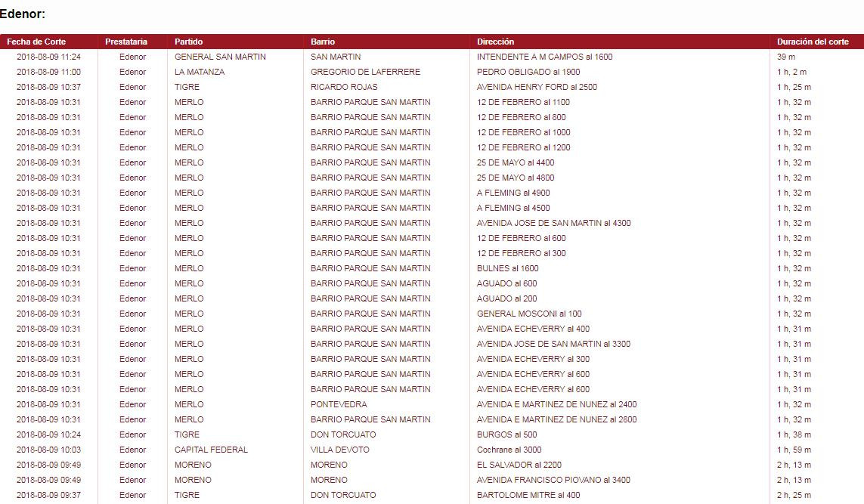
Task: Click the '1 h, 59 m' duration cell
Action: [794, 450]
